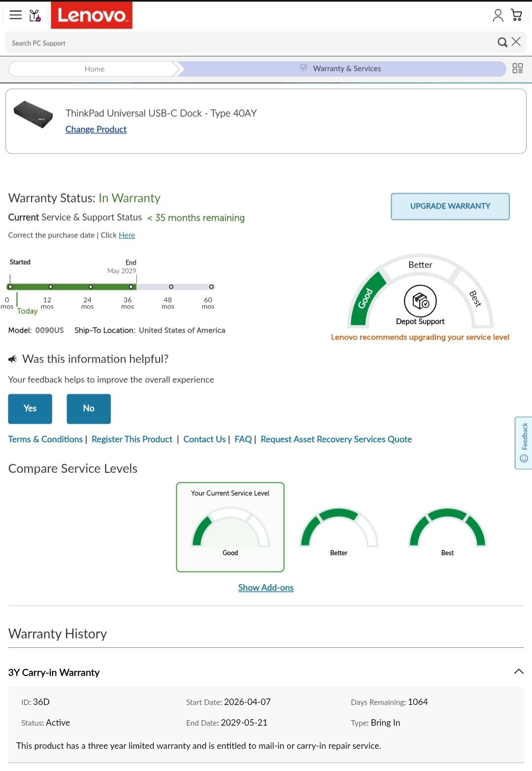Expand the Show Add-ons link

pyautogui.click(x=266, y=588)
